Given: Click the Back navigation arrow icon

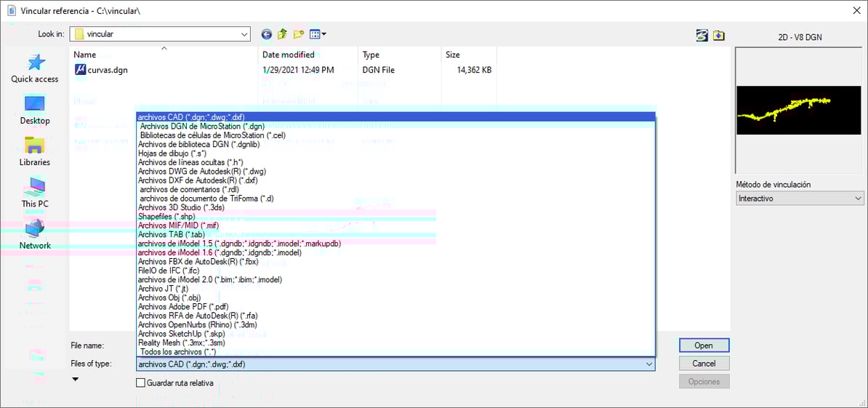Looking at the screenshot, I should (266, 34).
